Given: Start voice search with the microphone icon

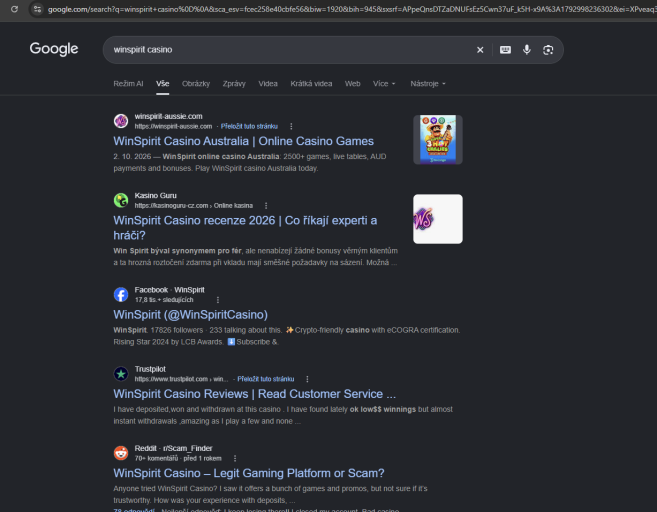Looking at the screenshot, I should pyautogui.click(x=527, y=50).
